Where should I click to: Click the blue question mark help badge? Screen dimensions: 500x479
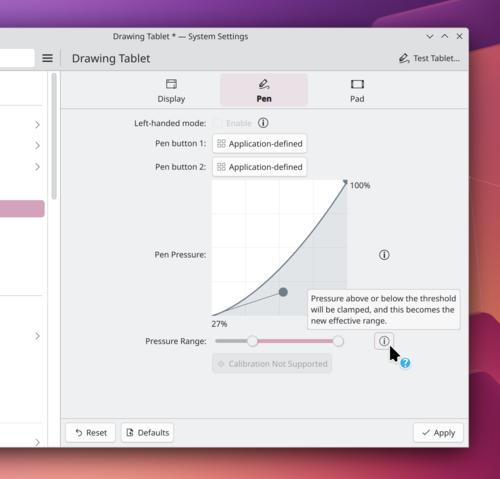(405, 363)
